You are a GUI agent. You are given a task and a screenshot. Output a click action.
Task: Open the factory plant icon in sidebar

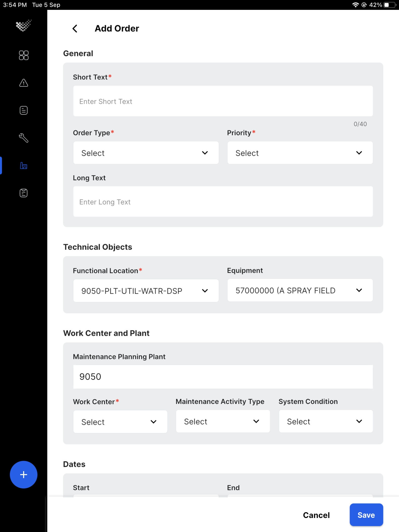tap(24, 165)
